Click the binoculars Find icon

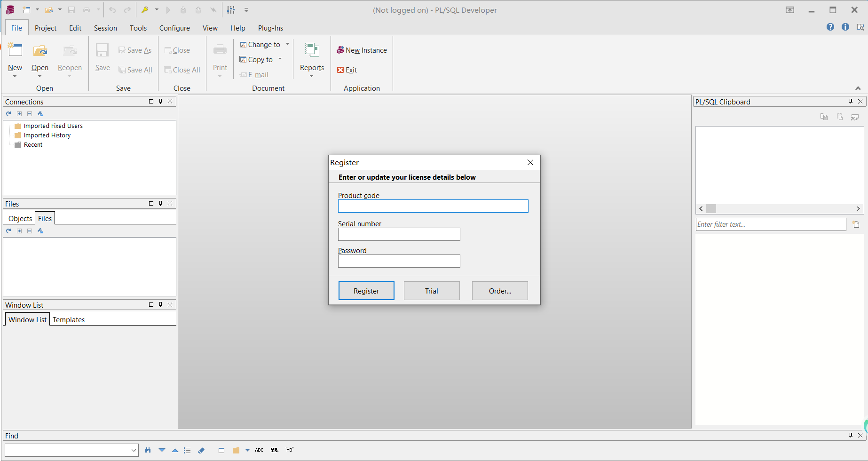pos(148,450)
